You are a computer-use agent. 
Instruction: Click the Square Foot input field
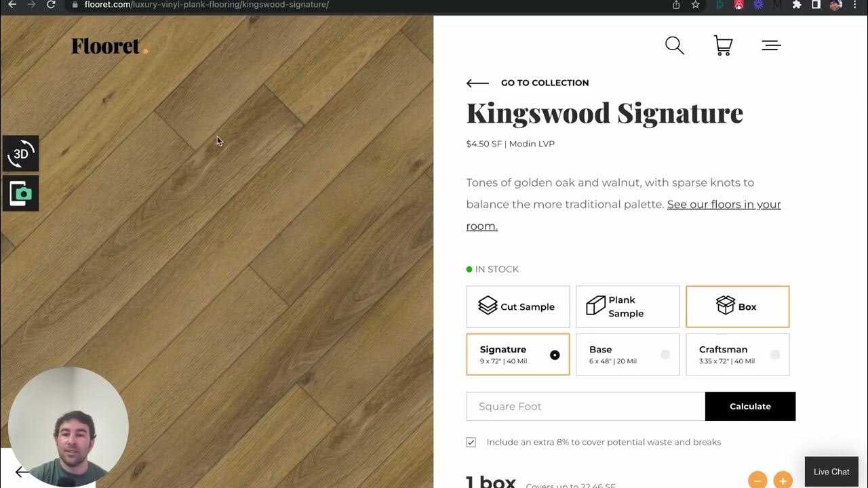click(x=586, y=406)
